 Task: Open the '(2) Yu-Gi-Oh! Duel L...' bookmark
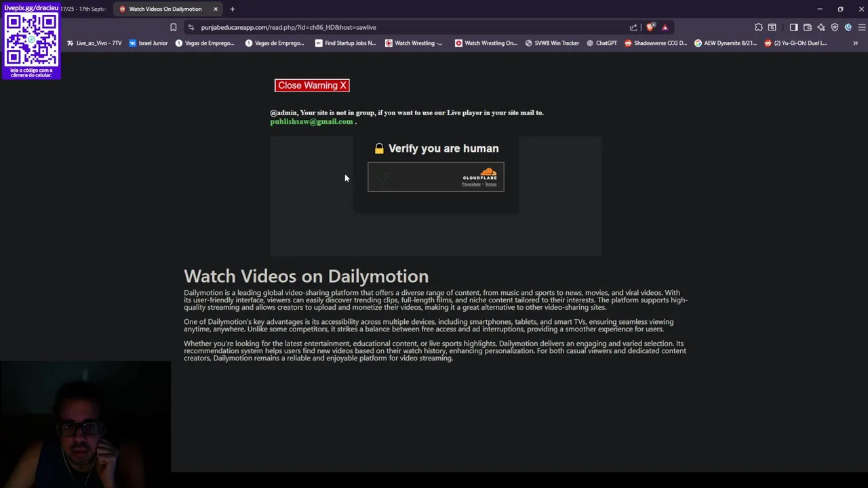tap(795, 43)
